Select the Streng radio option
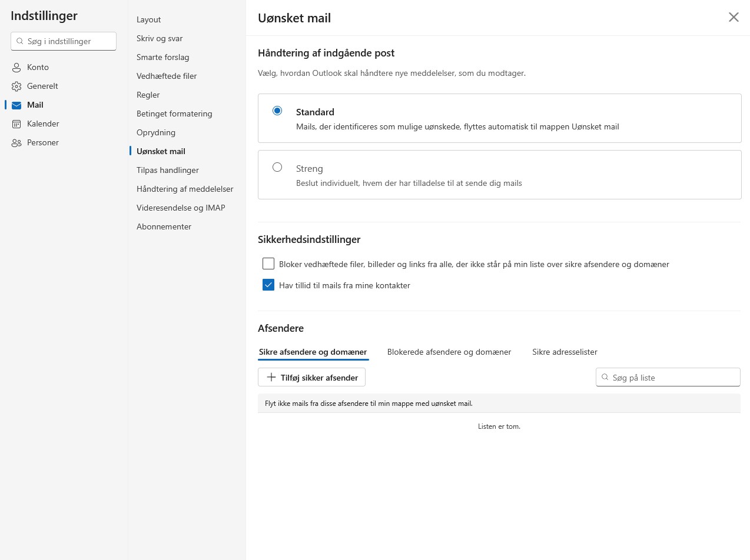 (277, 167)
